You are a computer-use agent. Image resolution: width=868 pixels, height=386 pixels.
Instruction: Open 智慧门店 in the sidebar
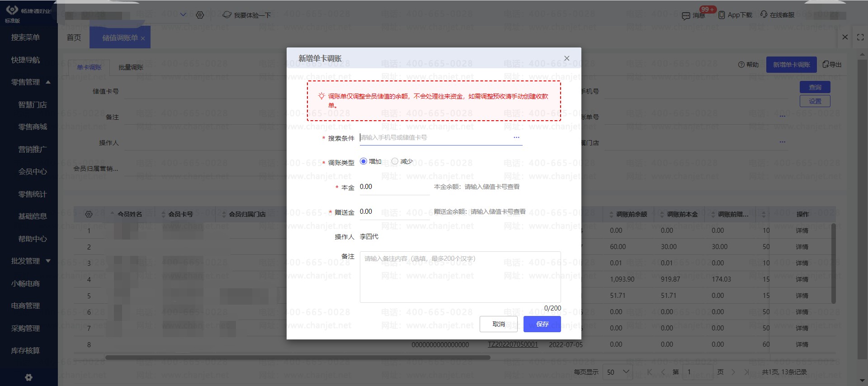[x=33, y=104]
